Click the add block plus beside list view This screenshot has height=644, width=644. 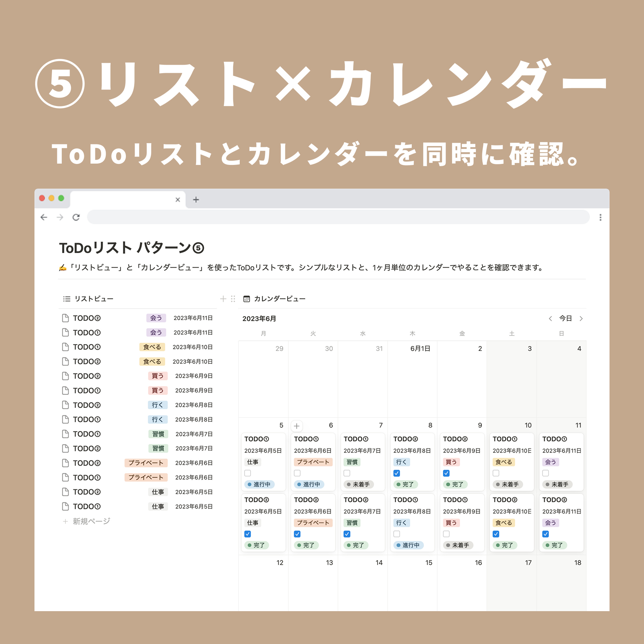tap(223, 299)
